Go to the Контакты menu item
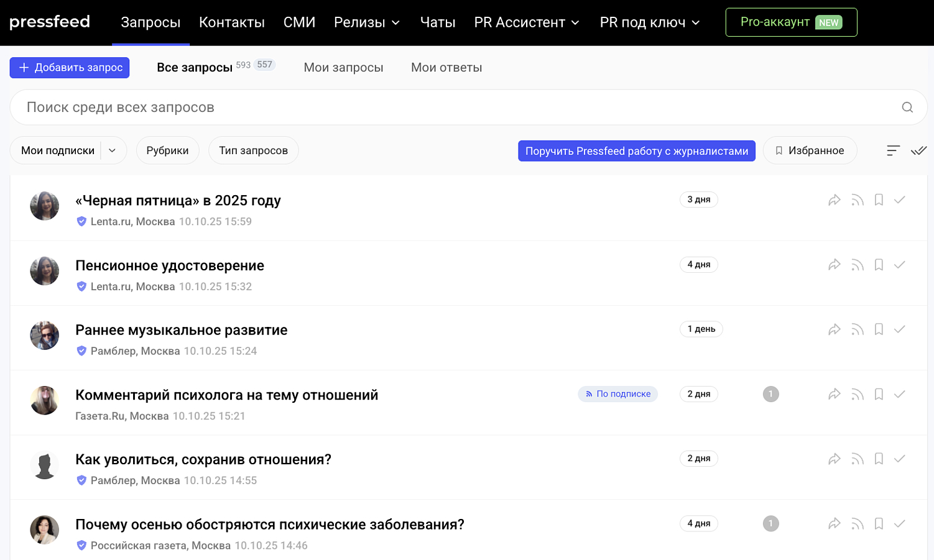Screen dimensions: 934x560 pyautogui.click(x=232, y=22)
